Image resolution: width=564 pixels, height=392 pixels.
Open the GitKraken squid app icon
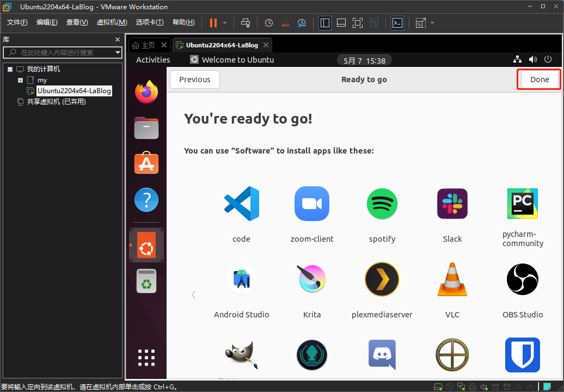(x=312, y=355)
